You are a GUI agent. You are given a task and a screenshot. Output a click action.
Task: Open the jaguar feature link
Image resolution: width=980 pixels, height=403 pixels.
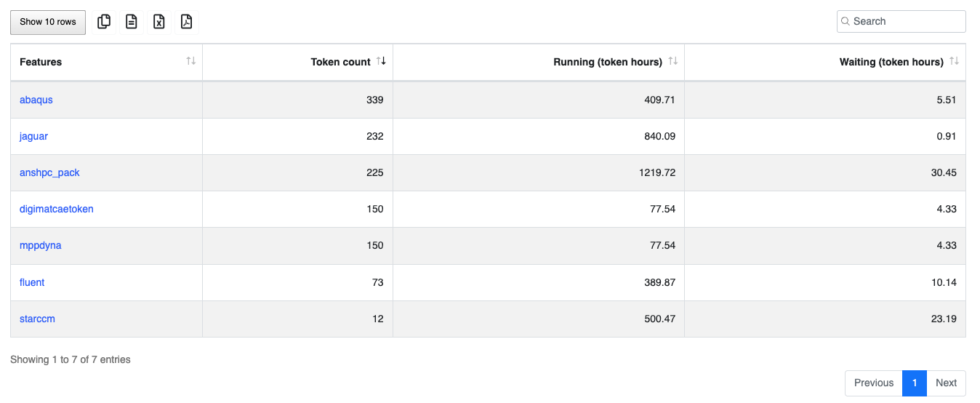[34, 136]
